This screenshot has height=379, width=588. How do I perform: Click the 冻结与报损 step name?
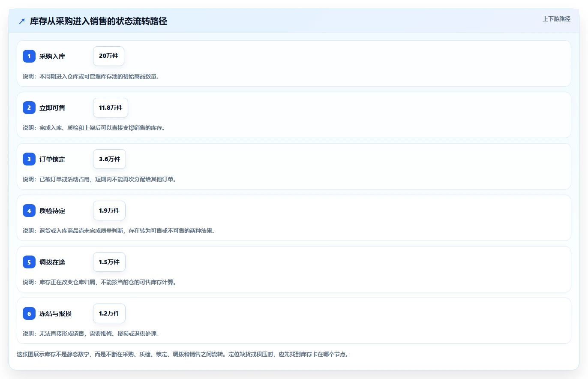[56, 313]
